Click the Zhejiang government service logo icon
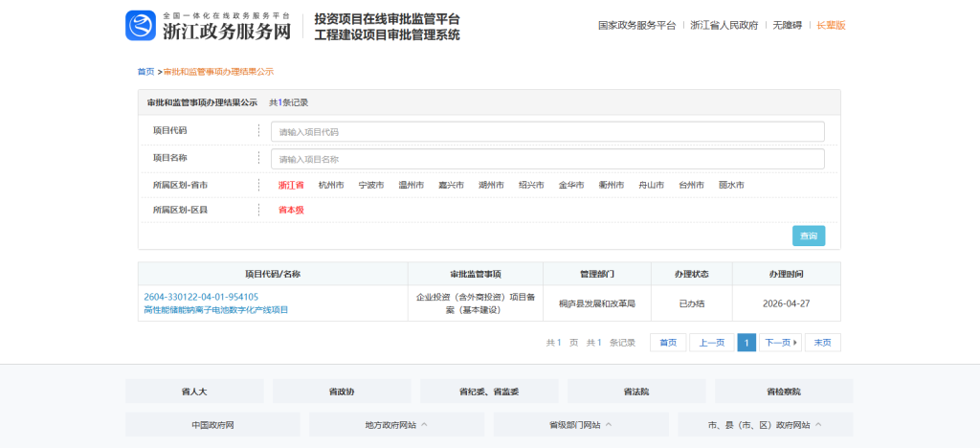The image size is (980, 448). coord(141,26)
